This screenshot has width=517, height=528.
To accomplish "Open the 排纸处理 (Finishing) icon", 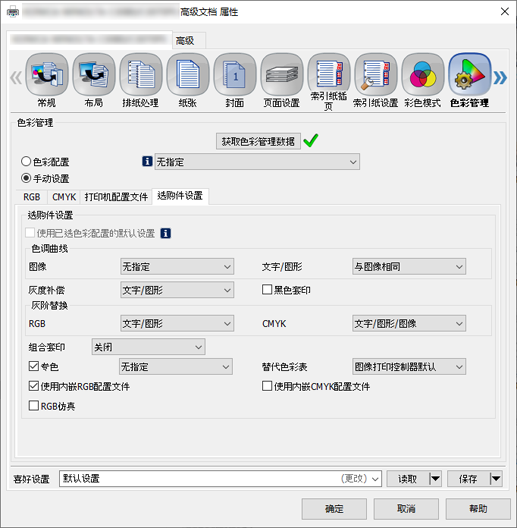I will click(141, 74).
